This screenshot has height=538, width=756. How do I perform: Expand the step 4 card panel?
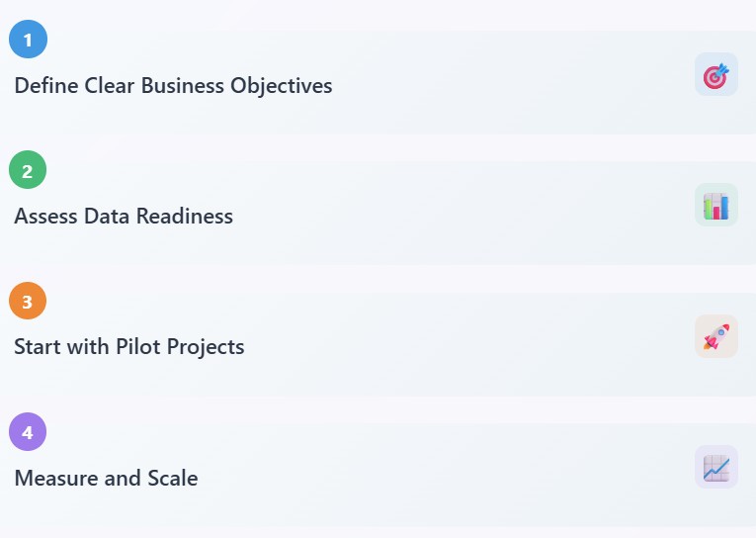[x=378, y=476]
